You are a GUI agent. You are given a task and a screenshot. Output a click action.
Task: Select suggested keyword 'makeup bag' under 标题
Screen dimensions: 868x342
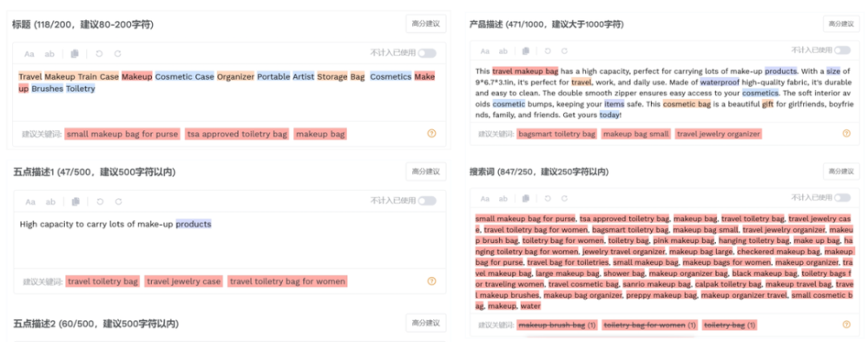pyautogui.click(x=320, y=134)
